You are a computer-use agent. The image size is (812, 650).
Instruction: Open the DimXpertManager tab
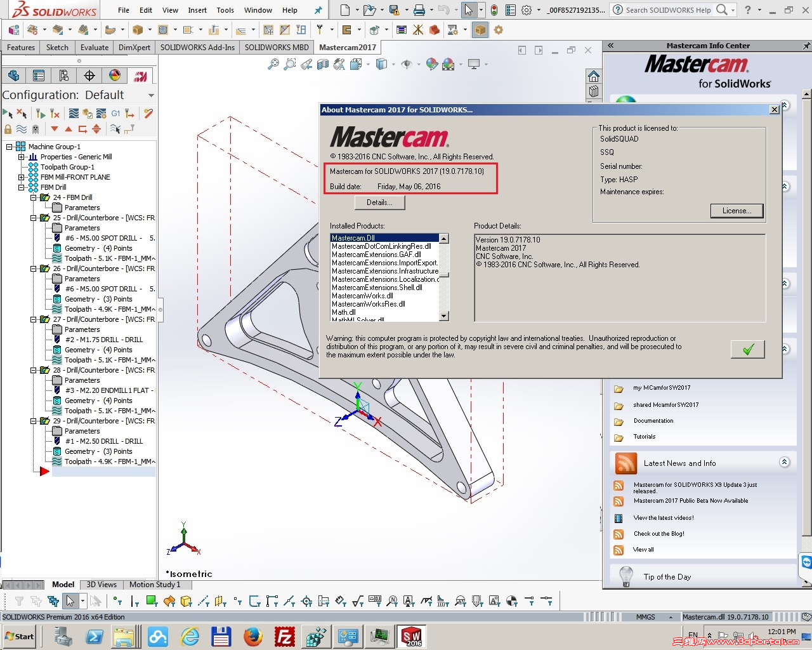click(89, 76)
